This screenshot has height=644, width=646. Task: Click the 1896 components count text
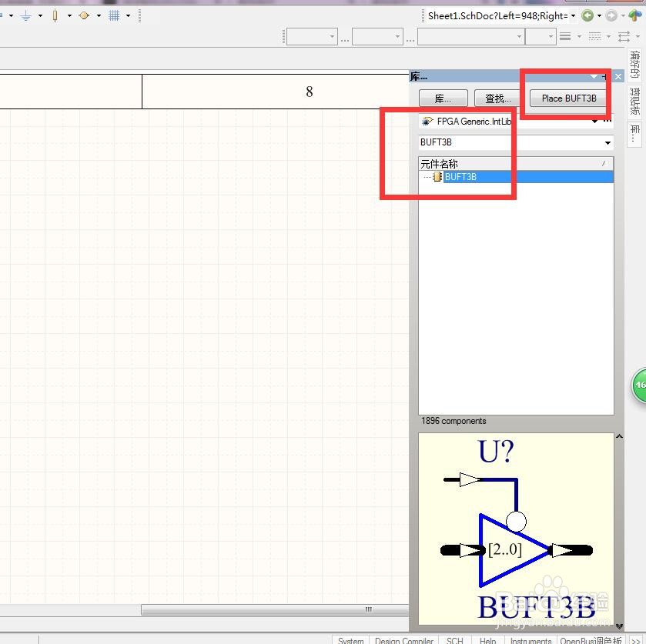(454, 421)
